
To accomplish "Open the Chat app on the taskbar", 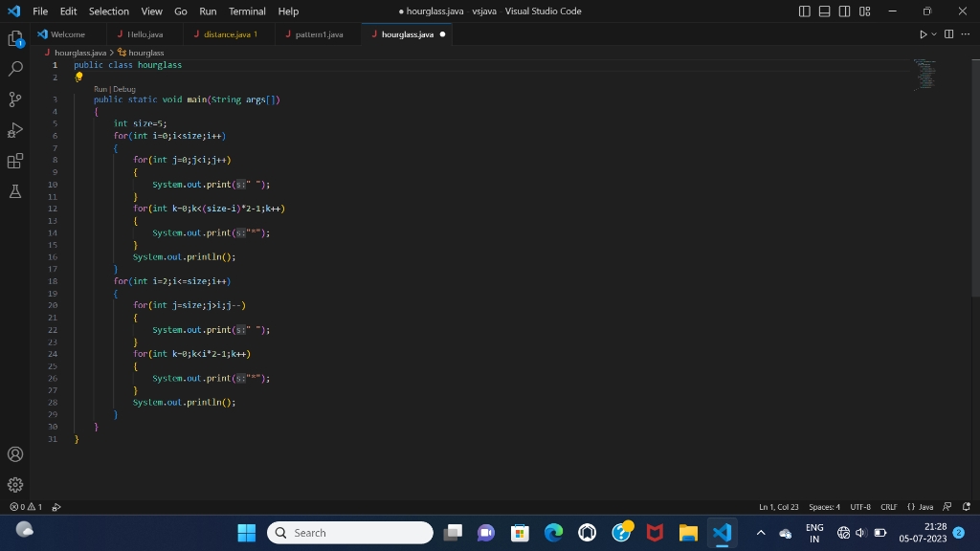I will 486,533.
